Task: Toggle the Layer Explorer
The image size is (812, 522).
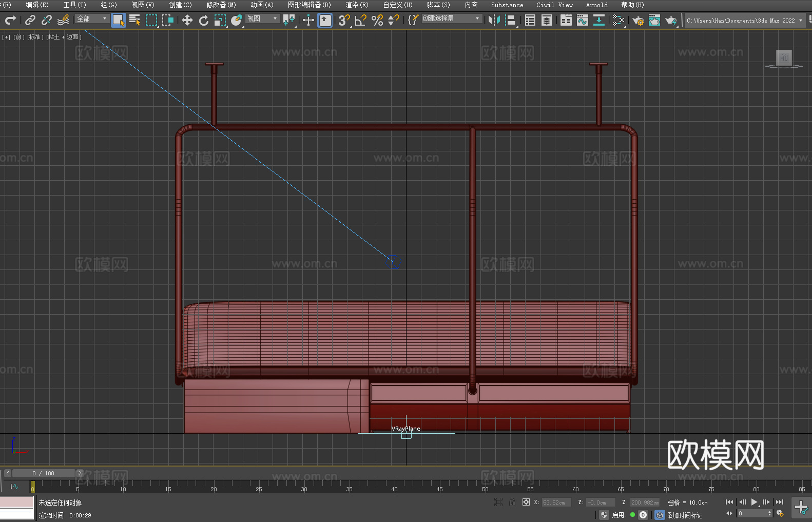Action: coord(547,20)
